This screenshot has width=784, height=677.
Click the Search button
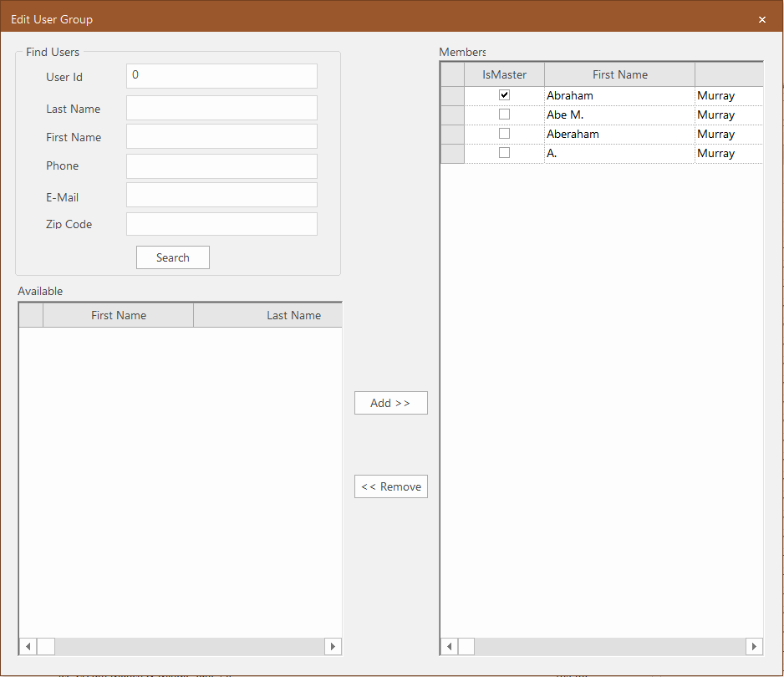(x=172, y=257)
